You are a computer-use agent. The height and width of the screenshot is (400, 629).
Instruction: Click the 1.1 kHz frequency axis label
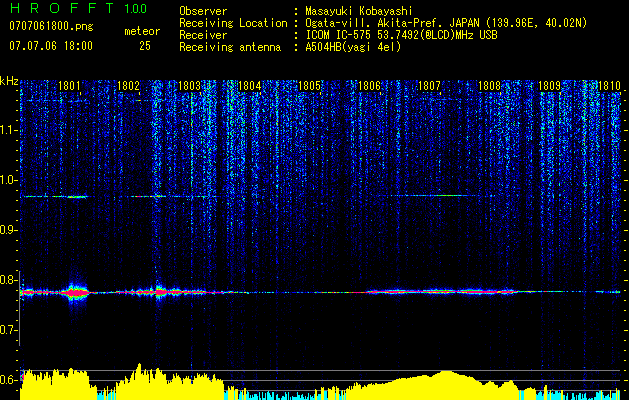pos(8,130)
